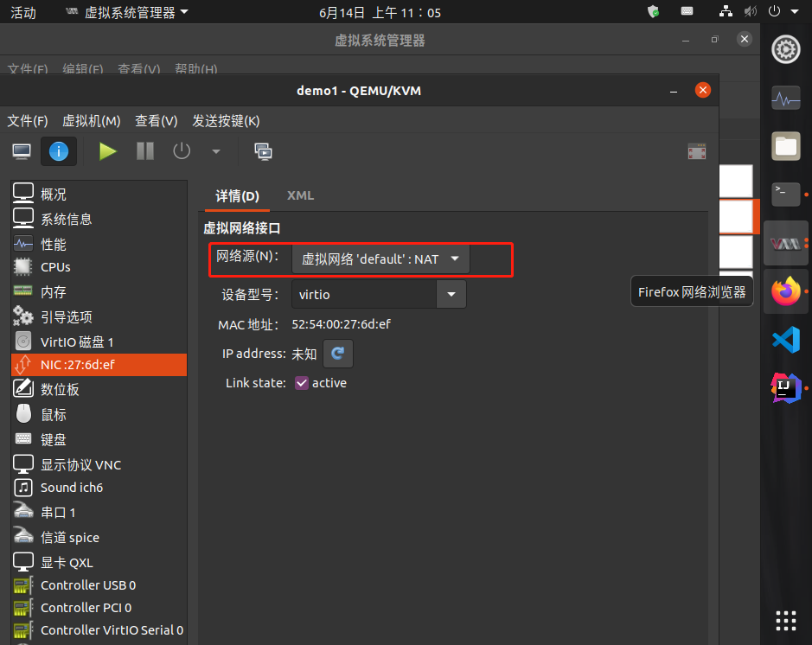Open 查看(V) menu in demo1 window
Screen dimensions: 812x645
pyautogui.click(x=157, y=121)
